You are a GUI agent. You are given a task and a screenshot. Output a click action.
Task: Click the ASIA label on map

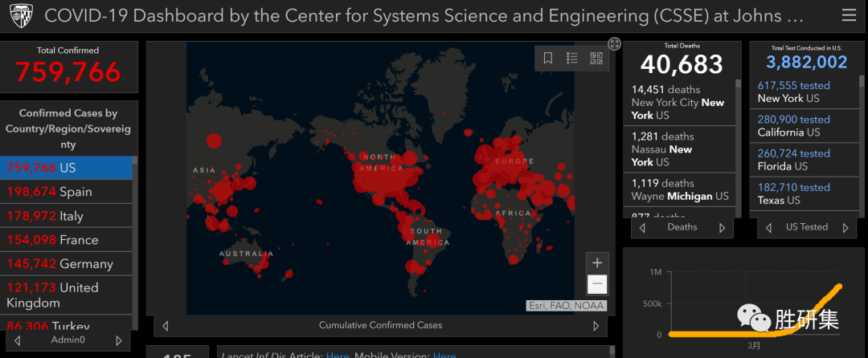(204, 170)
